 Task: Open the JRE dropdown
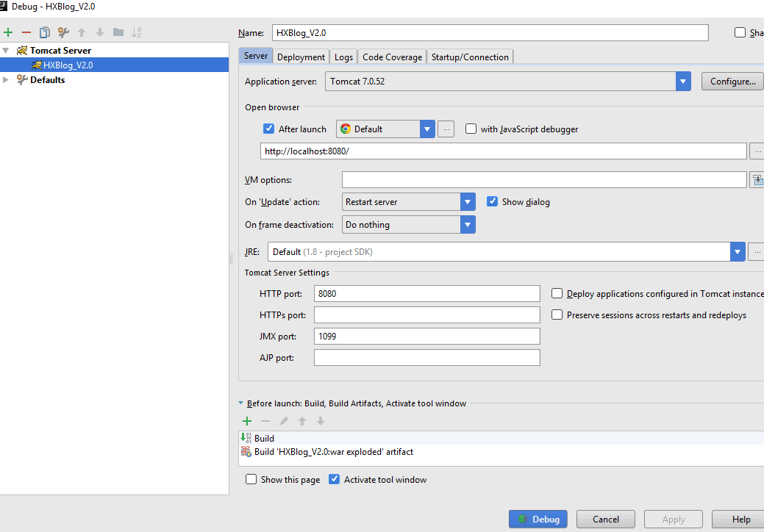coord(738,251)
